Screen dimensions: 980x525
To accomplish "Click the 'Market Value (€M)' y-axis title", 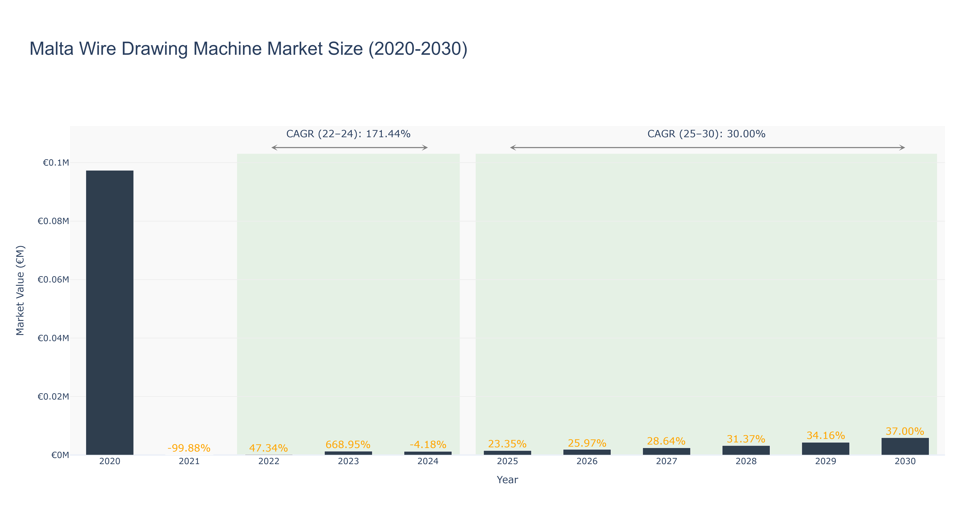I will coord(20,290).
